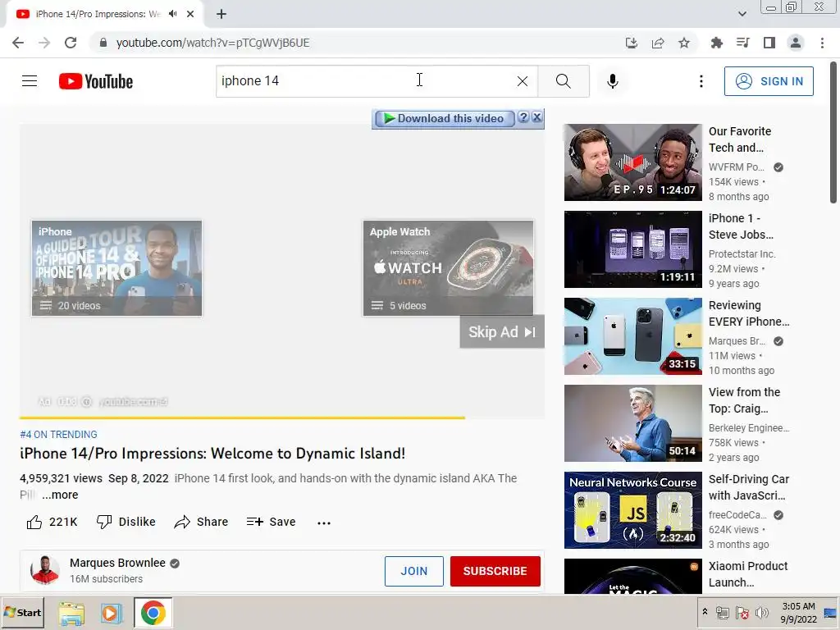This screenshot has width=840, height=630.
Task: Open WVFRM Podcast channel name
Action: point(736,167)
